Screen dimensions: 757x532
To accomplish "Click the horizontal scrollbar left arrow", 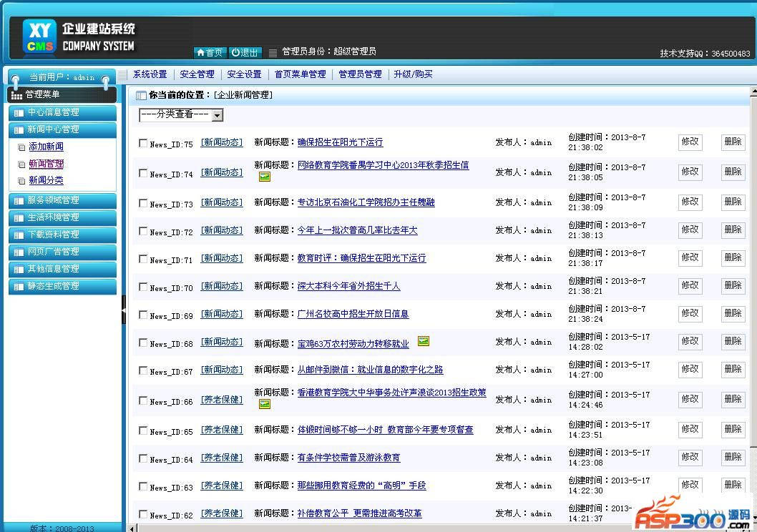I will (x=132, y=528).
